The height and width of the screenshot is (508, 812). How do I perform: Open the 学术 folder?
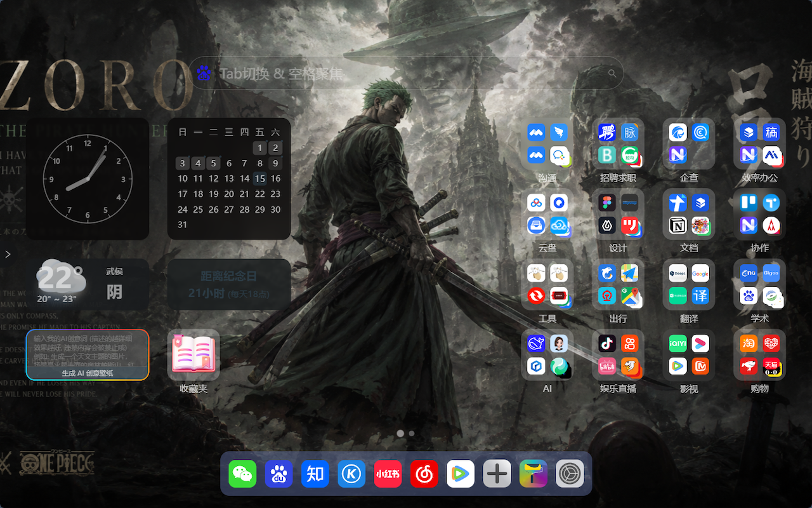coord(759,284)
